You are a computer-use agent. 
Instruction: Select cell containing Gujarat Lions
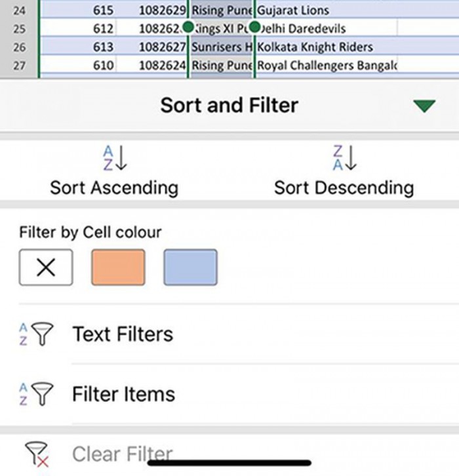(327, 10)
